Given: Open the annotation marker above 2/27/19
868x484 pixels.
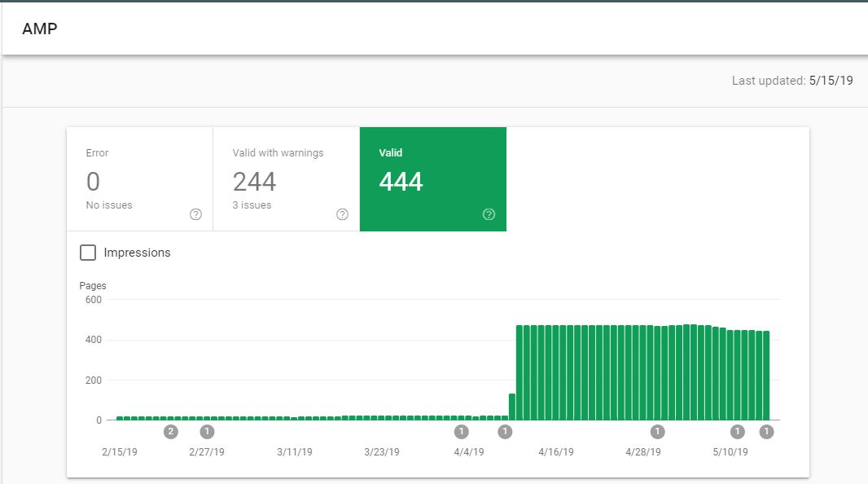Looking at the screenshot, I should pos(207,432).
